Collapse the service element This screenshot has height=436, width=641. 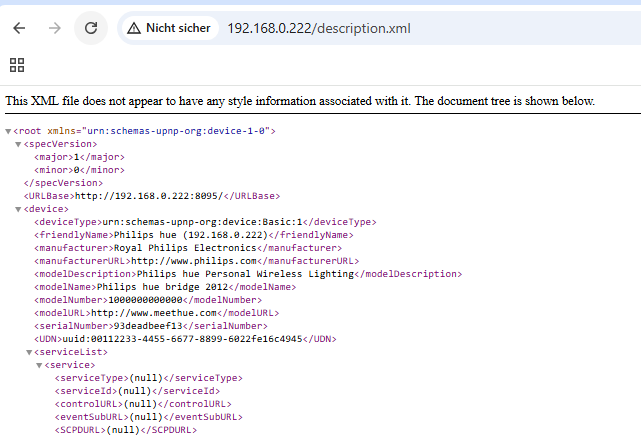point(39,365)
